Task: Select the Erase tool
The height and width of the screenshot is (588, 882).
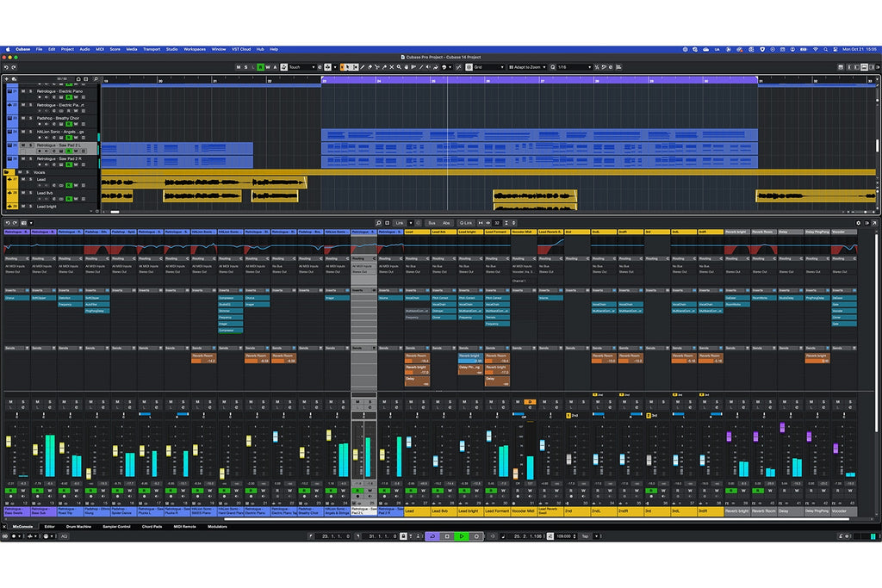Action: (370, 67)
